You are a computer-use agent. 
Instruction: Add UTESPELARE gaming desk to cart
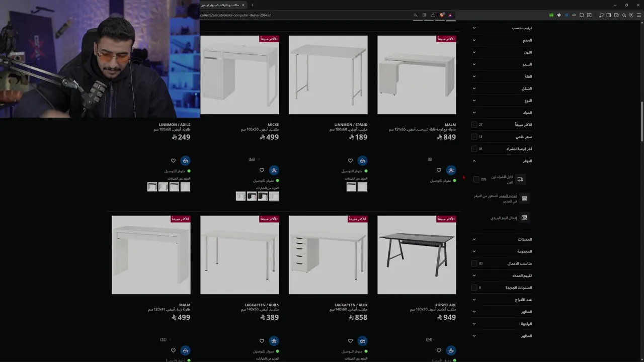[451, 350]
